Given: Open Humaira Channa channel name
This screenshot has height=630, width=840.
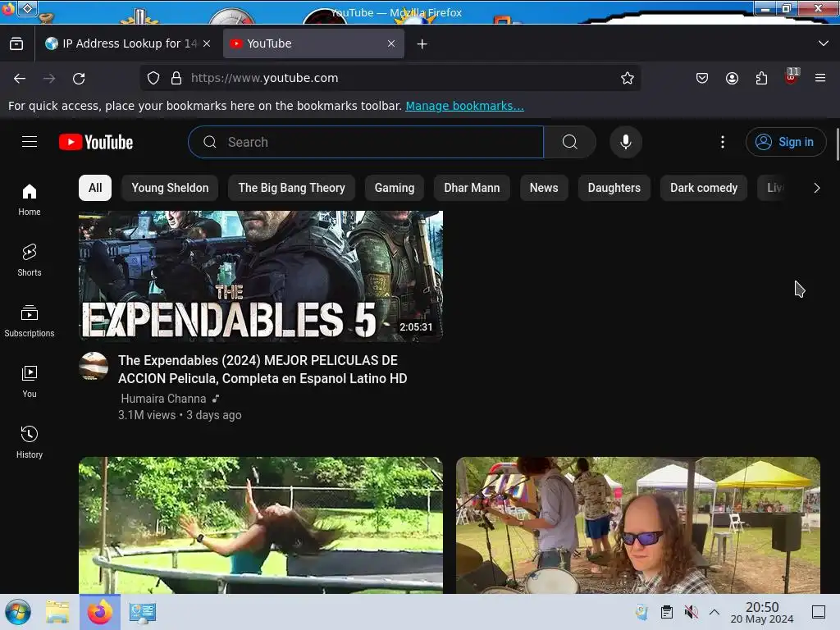Looking at the screenshot, I should pos(163,399).
